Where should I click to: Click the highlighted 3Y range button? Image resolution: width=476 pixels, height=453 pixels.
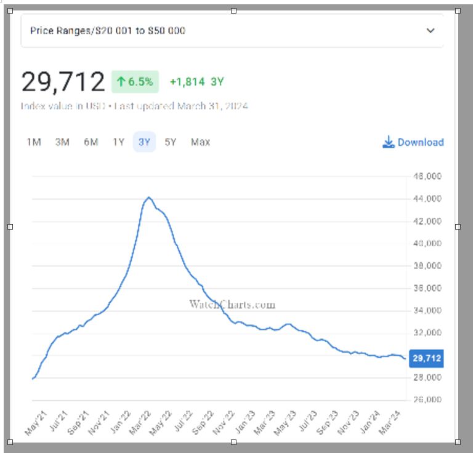pos(144,142)
